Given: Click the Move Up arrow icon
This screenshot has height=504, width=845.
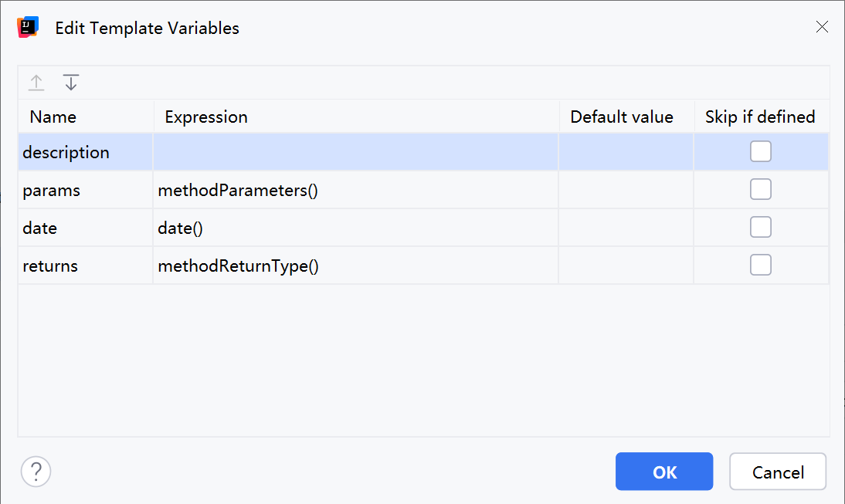Looking at the screenshot, I should pyautogui.click(x=36, y=83).
